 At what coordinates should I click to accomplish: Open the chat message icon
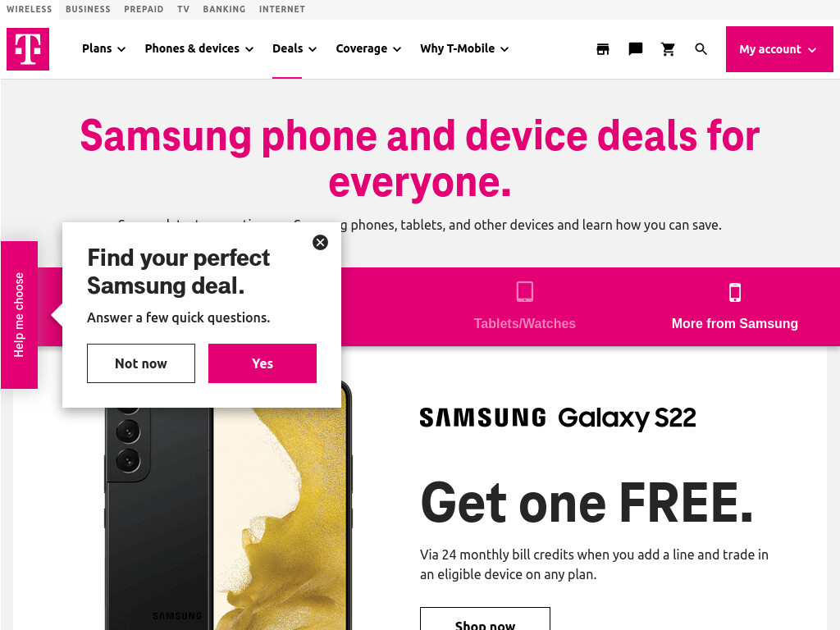636,49
